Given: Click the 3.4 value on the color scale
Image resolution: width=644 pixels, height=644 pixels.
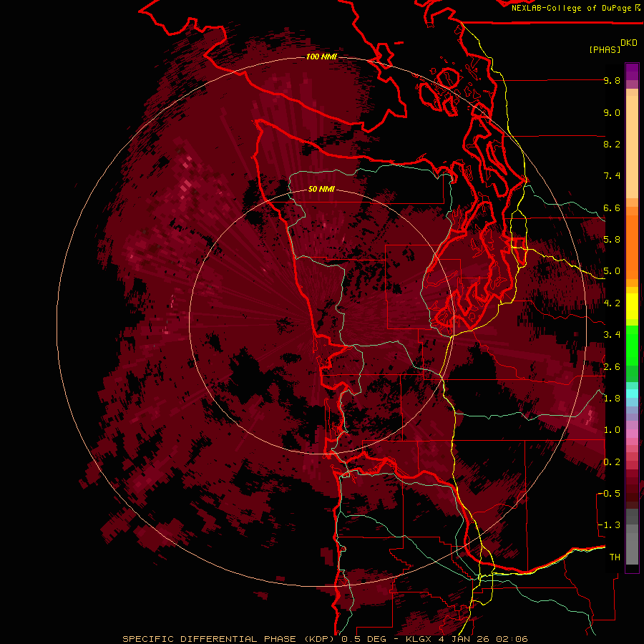Looking at the screenshot, I should (x=612, y=335).
